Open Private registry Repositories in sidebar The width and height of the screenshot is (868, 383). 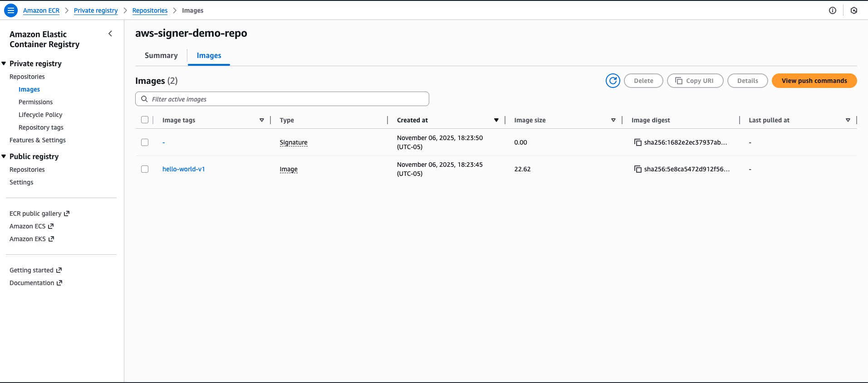pos(27,77)
